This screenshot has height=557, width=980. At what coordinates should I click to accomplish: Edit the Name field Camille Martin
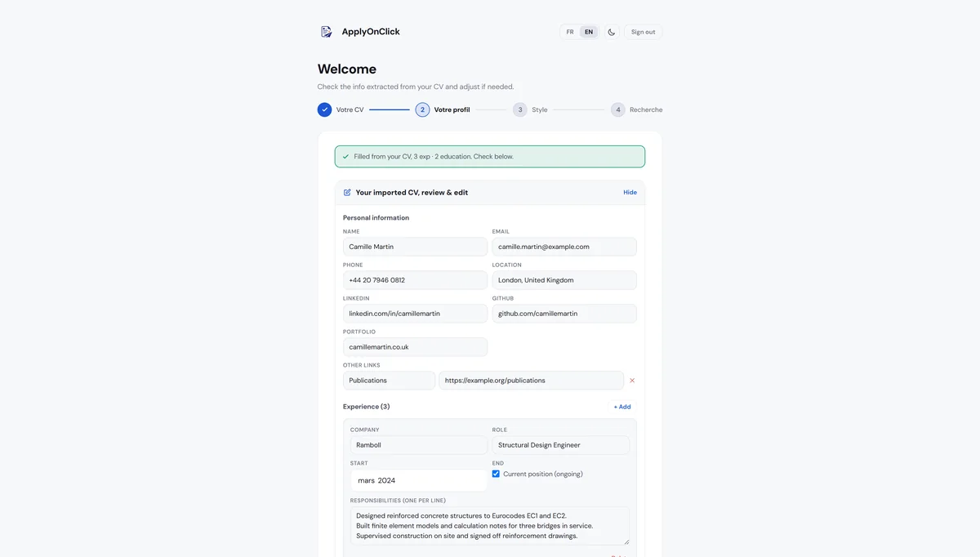[x=415, y=247]
